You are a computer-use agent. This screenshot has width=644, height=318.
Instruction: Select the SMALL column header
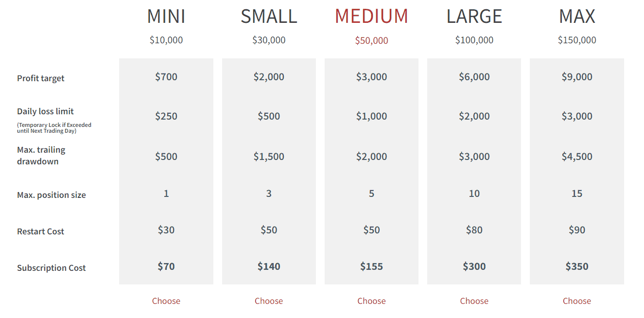pyautogui.click(x=269, y=16)
